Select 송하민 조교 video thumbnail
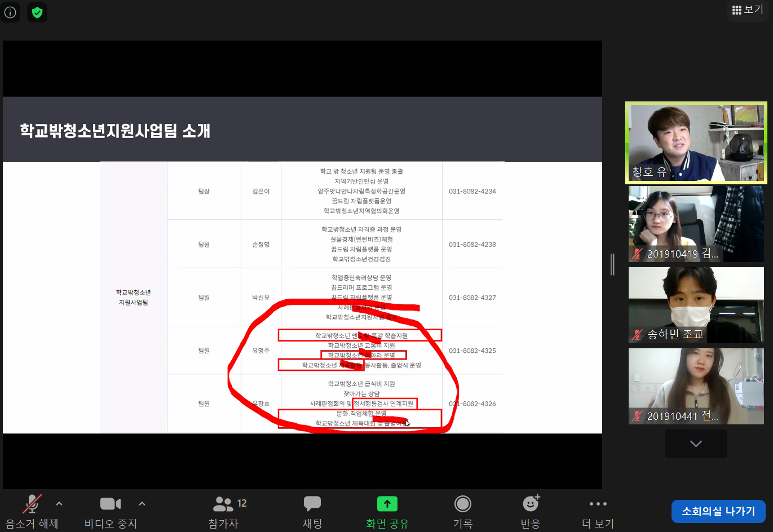Viewport: 773px width, 532px height. point(696,305)
